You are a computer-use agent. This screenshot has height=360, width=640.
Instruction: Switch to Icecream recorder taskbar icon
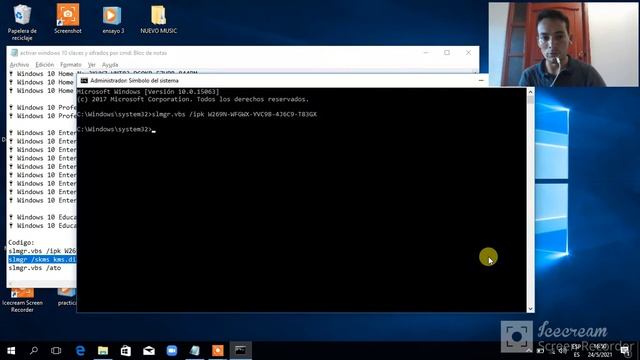pos(218,350)
